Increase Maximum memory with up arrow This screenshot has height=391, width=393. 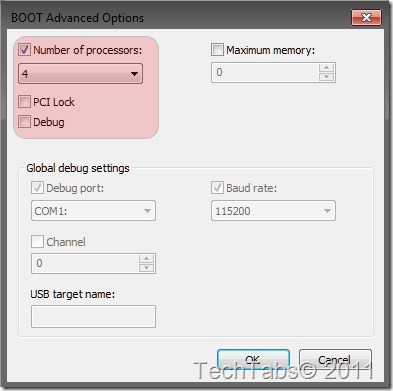click(326, 68)
